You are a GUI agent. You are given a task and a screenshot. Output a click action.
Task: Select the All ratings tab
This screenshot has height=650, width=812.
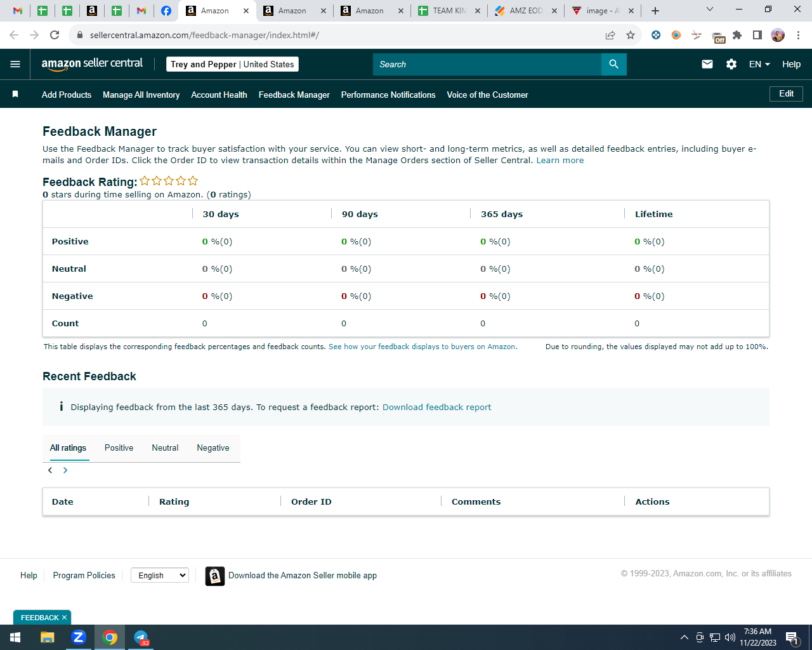click(x=68, y=448)
